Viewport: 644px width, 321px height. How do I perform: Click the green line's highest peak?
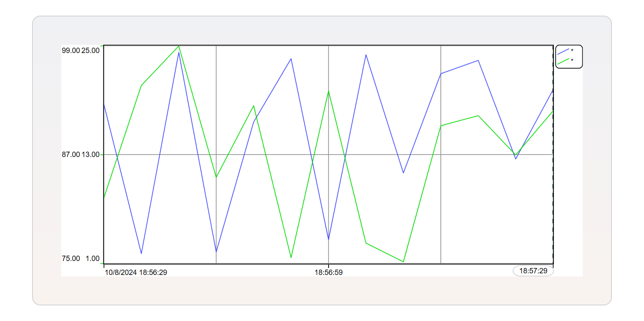[179, 46]
